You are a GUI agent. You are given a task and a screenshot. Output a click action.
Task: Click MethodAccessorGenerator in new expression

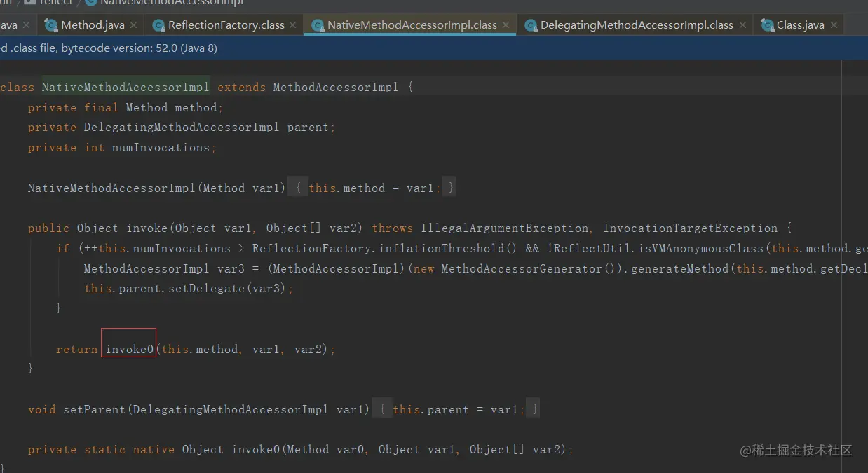tap(522, 269)
